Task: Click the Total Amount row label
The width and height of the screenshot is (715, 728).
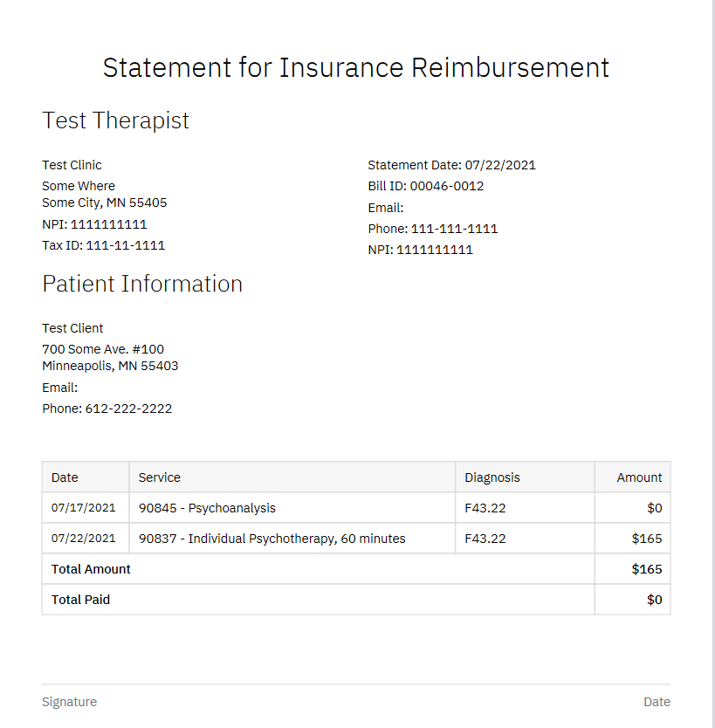Action: point(91,569)
